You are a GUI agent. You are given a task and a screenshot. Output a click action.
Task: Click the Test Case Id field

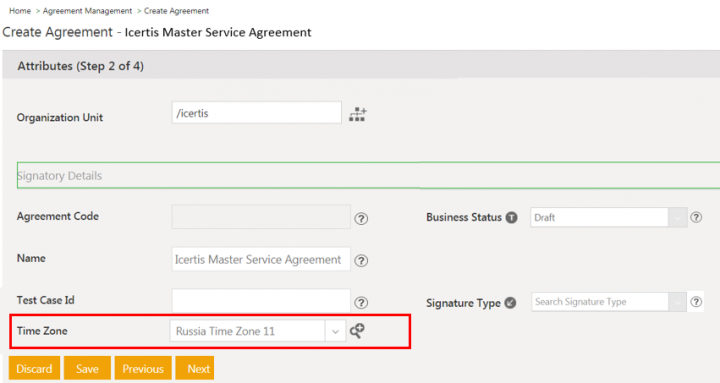[x=261, y=301]
